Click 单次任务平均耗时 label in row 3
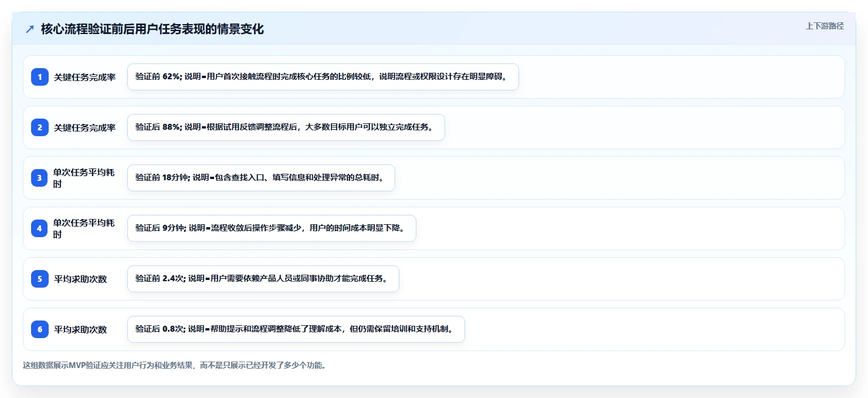 84,178
